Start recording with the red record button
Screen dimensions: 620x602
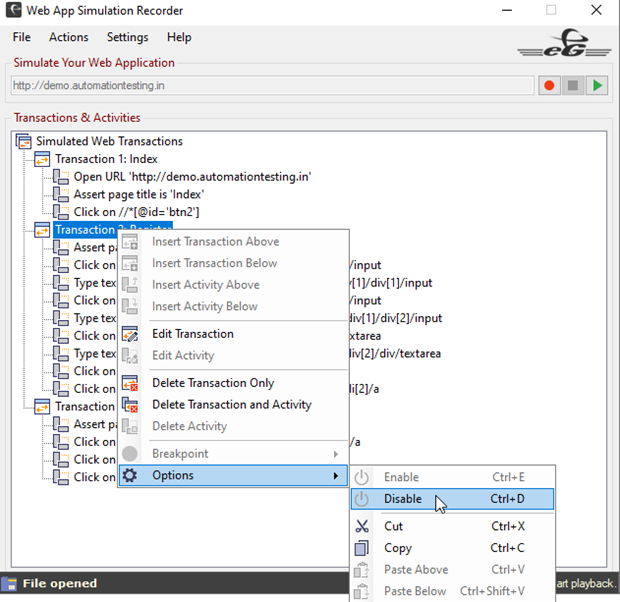tap(549, 85)
